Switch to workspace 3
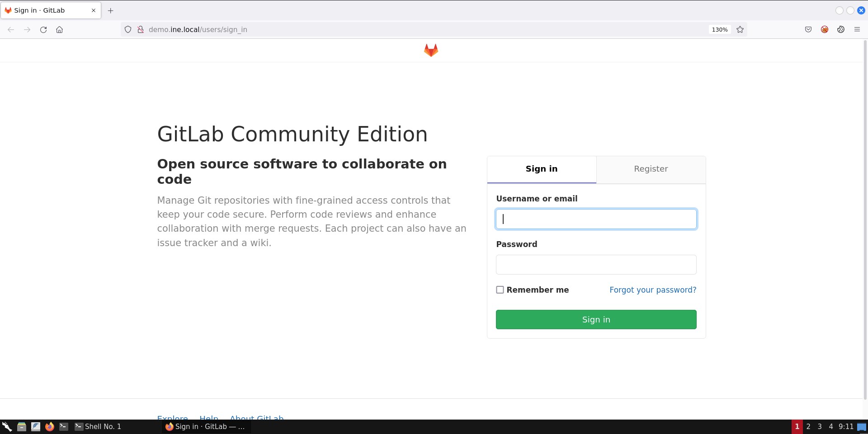This screenshot has height=434, width=868. (820, 427)
